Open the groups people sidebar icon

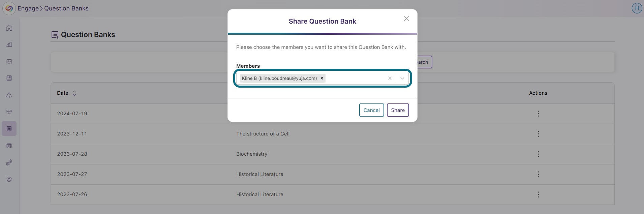[9, 112]
